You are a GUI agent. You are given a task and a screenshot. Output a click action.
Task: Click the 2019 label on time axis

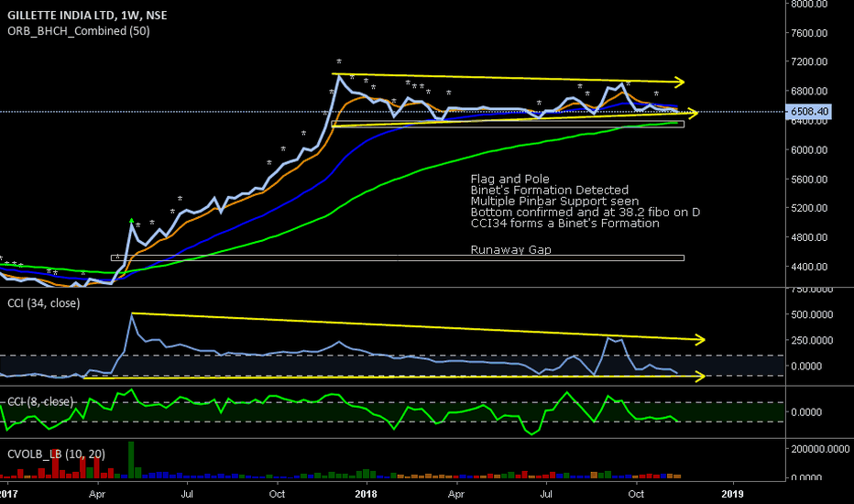(x=732, y=494)
